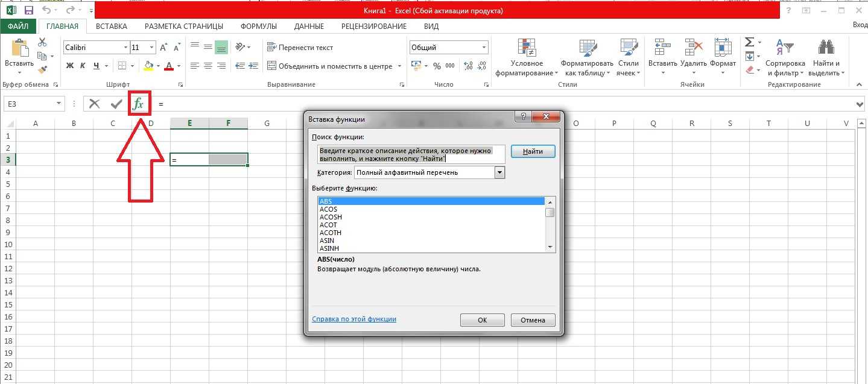Open Условное форматирование dropdown
Image resolution: width=868 pixels, height=384 pixels.
coord(527,58)
